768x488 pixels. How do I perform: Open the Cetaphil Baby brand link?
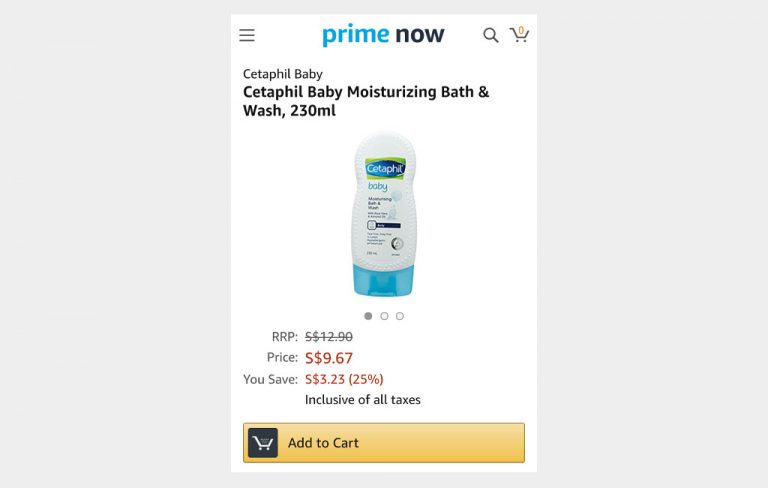tap(283, 74)
